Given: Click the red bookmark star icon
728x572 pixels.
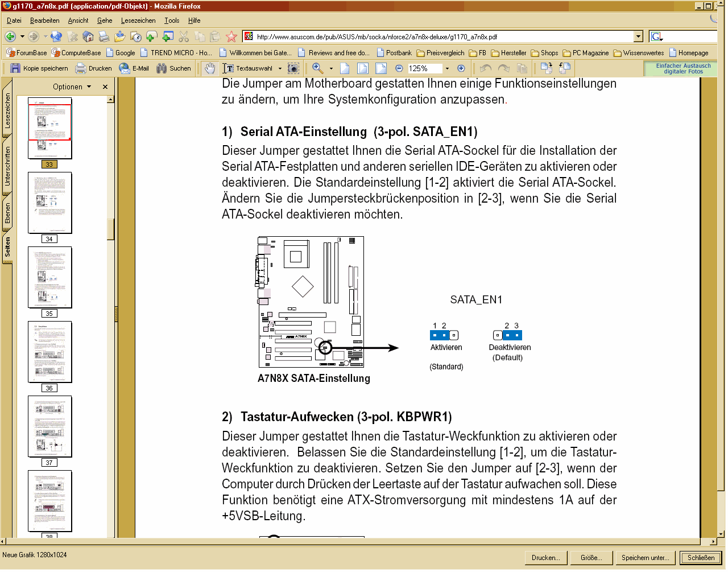Looking at the screenshot, I should point(231,36).
